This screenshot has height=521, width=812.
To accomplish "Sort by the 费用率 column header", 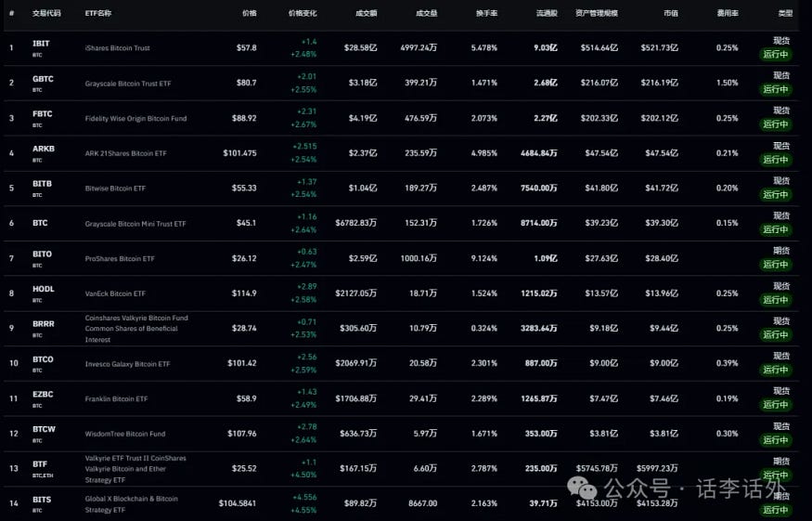I will [x=728, y=13].
